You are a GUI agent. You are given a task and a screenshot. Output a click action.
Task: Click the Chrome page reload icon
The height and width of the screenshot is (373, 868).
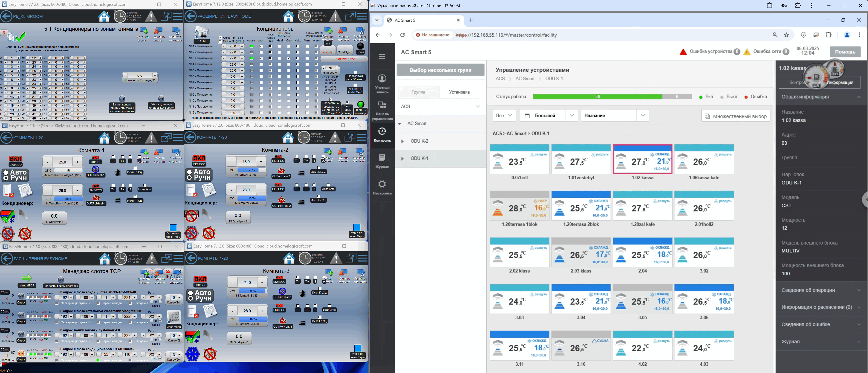pyautogui.click(x=402, y=35)
